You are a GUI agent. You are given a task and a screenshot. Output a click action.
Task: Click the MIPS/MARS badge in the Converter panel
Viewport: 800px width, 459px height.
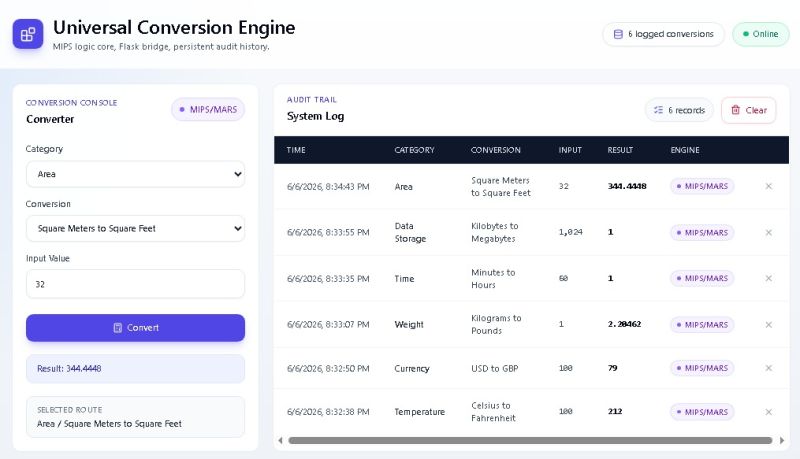pos(208,110)
